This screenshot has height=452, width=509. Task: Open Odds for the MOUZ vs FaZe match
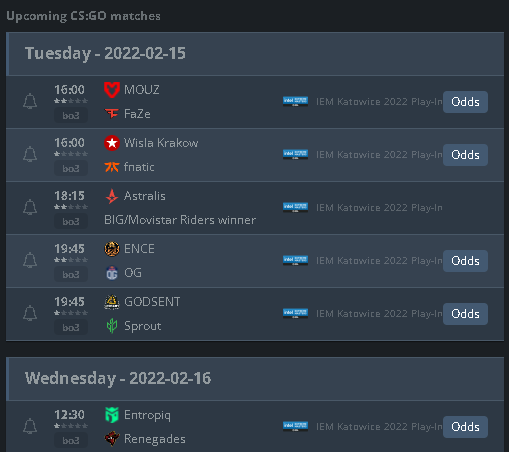465,102
